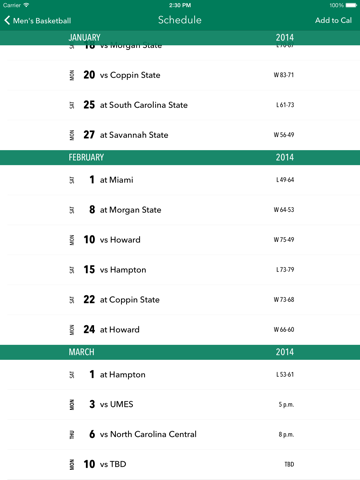Open February 10 vs Howard game

180,240
